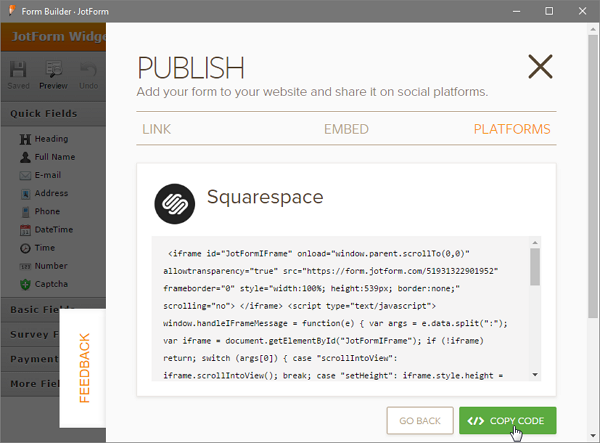Click the Saved toolbar icon
The width and height of the screenshot is (600, 443).
point(18,76)
